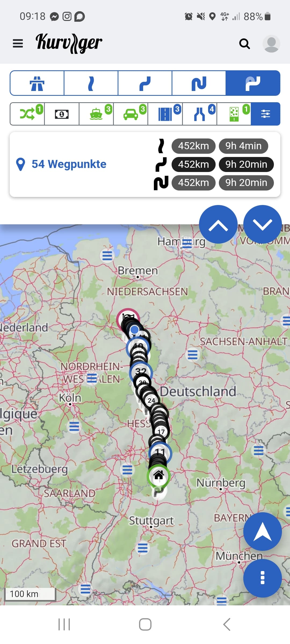Screen dimensions: 290x644
Task: Toggle the avoid toll roads option
Action: click(62, 114)
